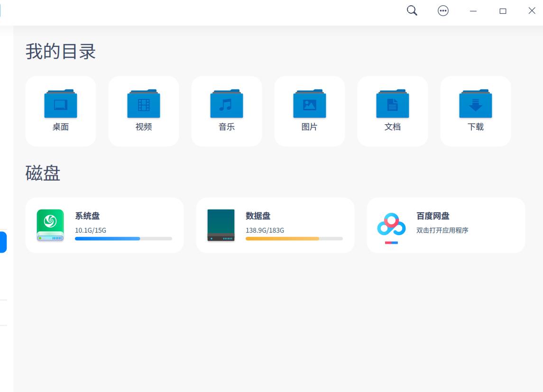This screenshot has height=392, width=543.
Task: Click the 数据盘 disk name label
Action: tap(257, 216)
